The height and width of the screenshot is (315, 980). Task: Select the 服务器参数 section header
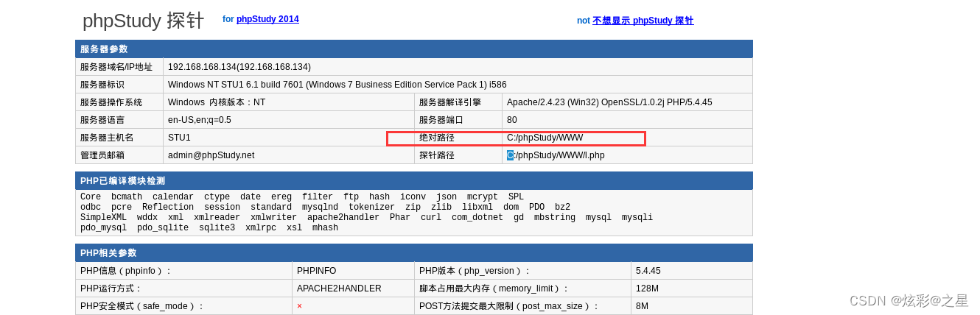click(104, 49)
